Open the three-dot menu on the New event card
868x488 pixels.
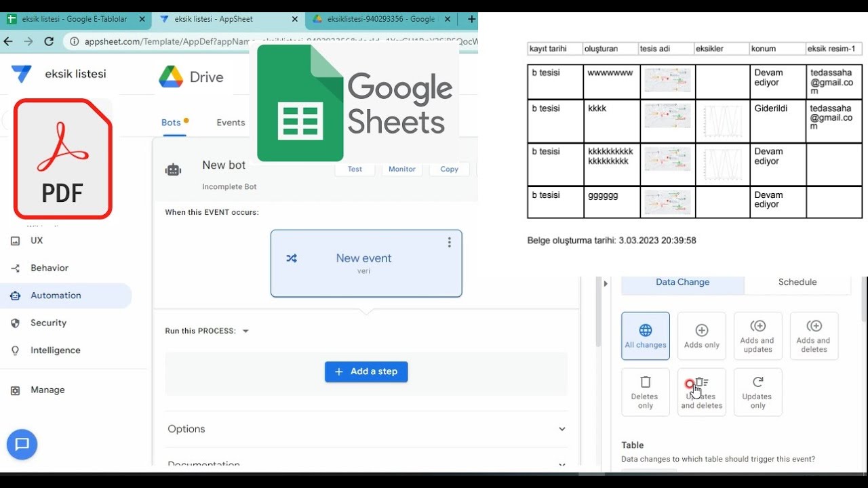click(x=449, y=242)
